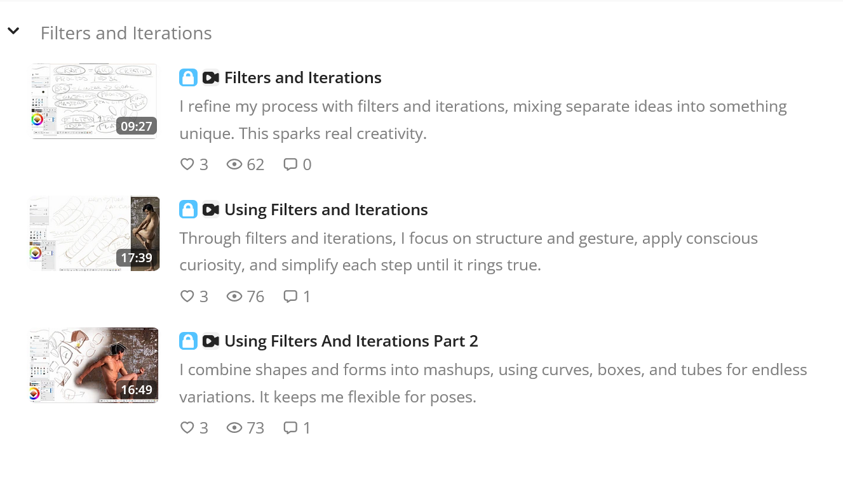The image size is (843, 504).
Task: Click views eye icon showing 62
Action: pyautogui.click(x=234, y=164)
